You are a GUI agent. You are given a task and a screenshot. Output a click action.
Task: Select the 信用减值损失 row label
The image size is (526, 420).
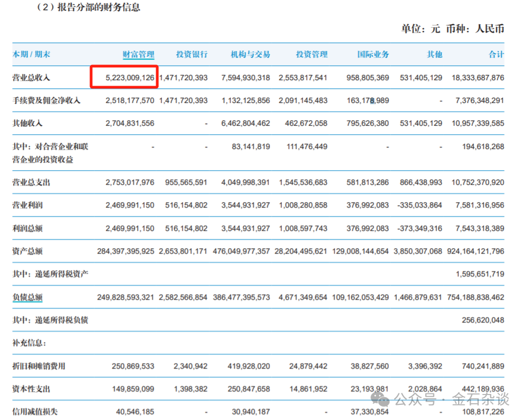click(x=35, y=412)
